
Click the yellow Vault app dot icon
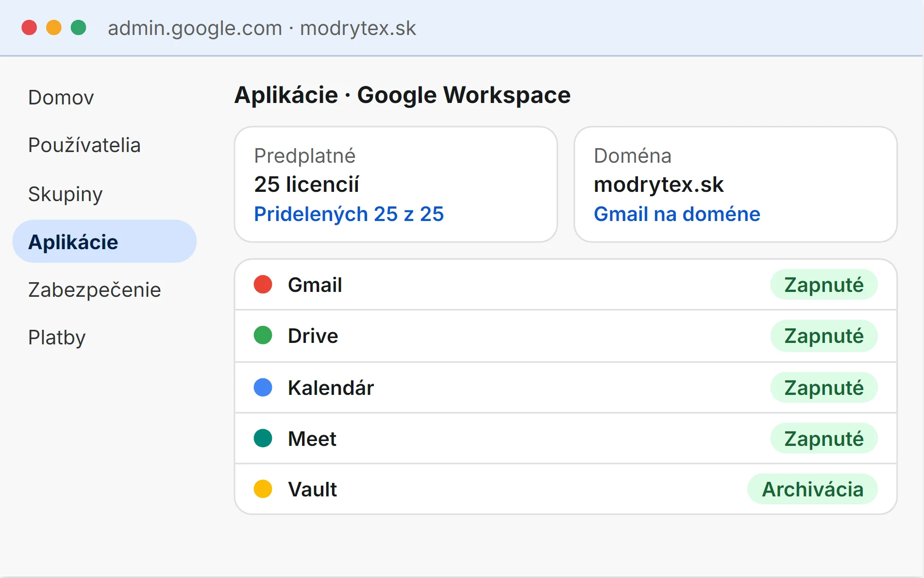[263, 489]
